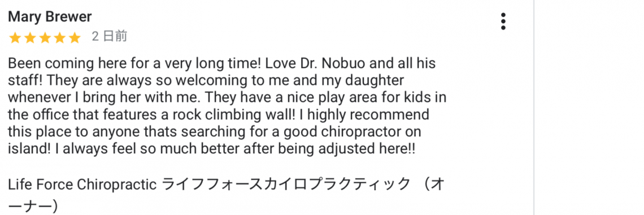Click the sentence "I always feel so much better"
The width and height of the screenshot is (644, 215).
(x=147, y=149)
